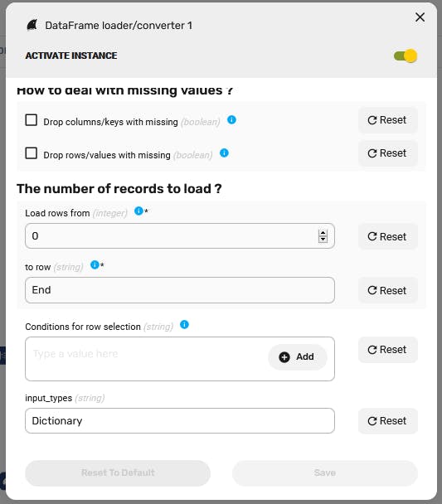Click info icon for Drop rows/values with missing
This screenshot has height=504, width=442.
(x=224, y=153)
